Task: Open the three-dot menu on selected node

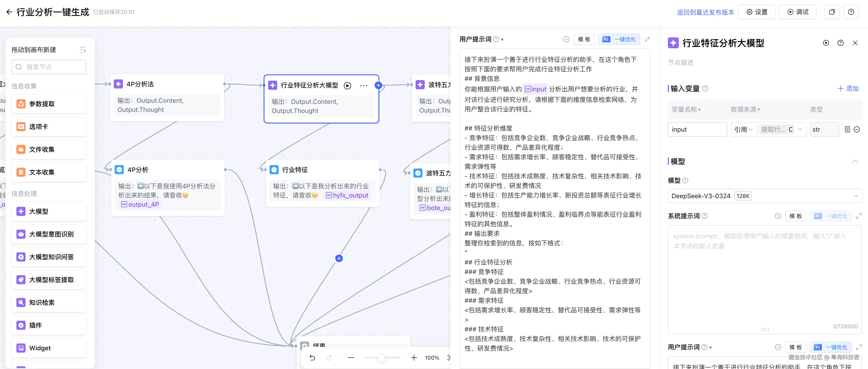Action: pos(364,85)
